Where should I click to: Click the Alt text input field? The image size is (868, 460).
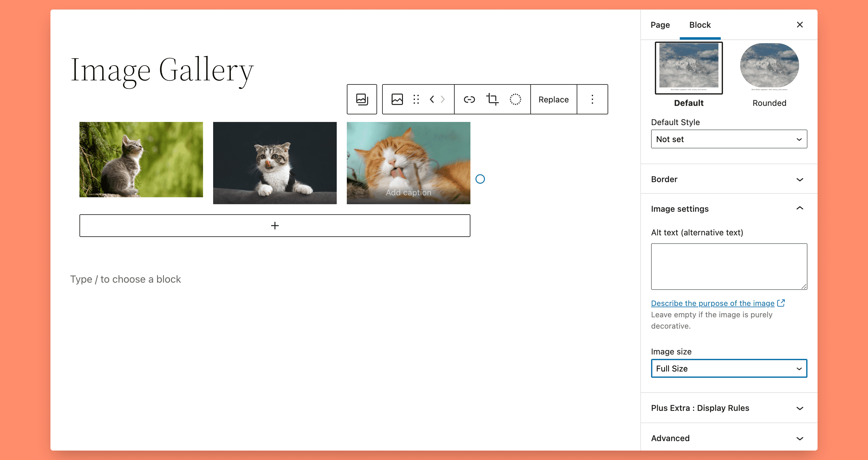(x=729, y=266)
